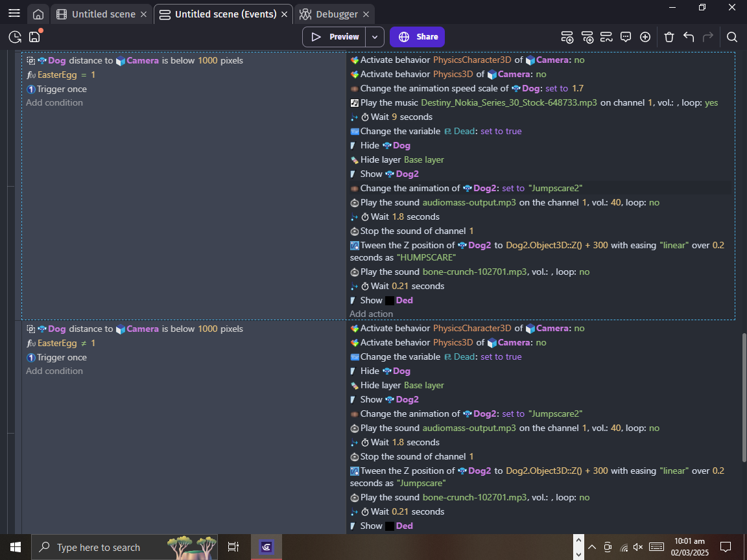Image resolution: width=747 pixels, height=560 pixels.
Task: Open the project manager panel
Action: (14, 37)
